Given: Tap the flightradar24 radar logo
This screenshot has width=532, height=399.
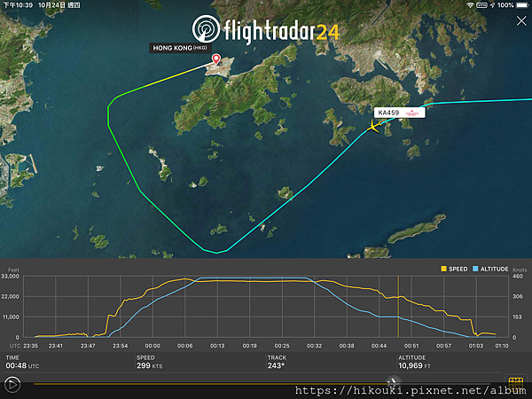Looking at the screenshot, I should point(206,29).
